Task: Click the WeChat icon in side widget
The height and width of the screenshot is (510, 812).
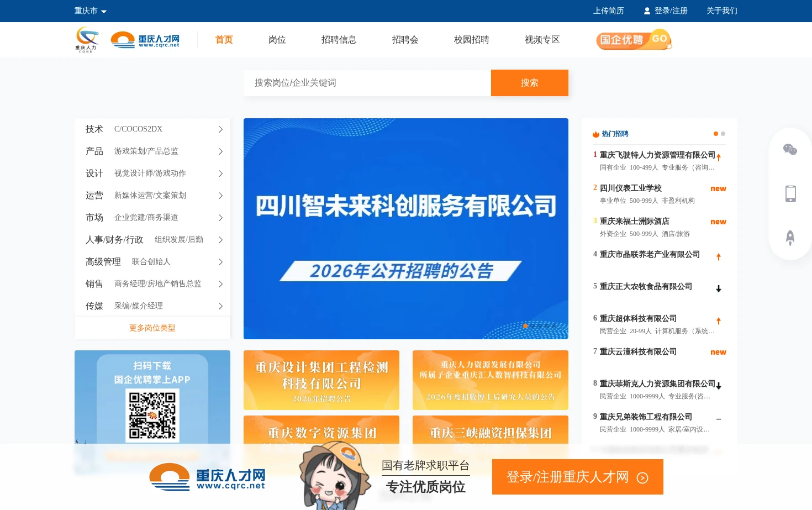Action: click(x=790, y=150)
